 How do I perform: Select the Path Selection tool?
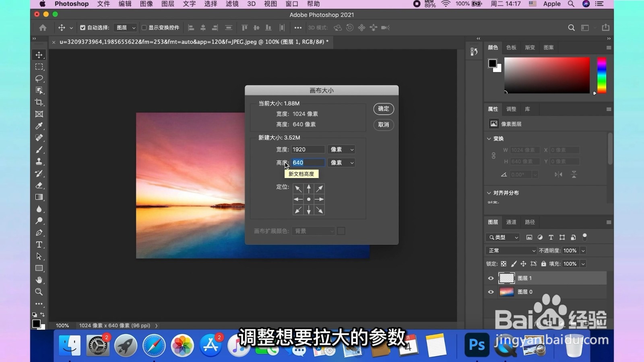point(39,256)
